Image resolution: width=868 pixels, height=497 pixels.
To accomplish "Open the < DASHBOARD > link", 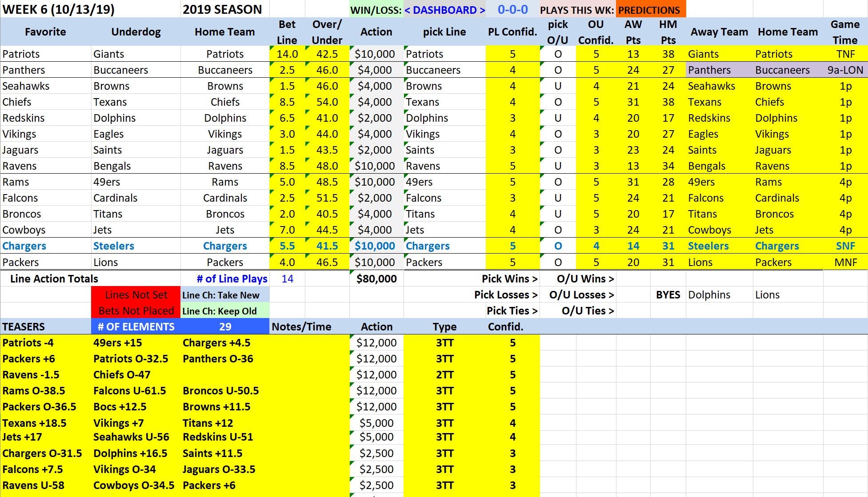I will point(444,10).
